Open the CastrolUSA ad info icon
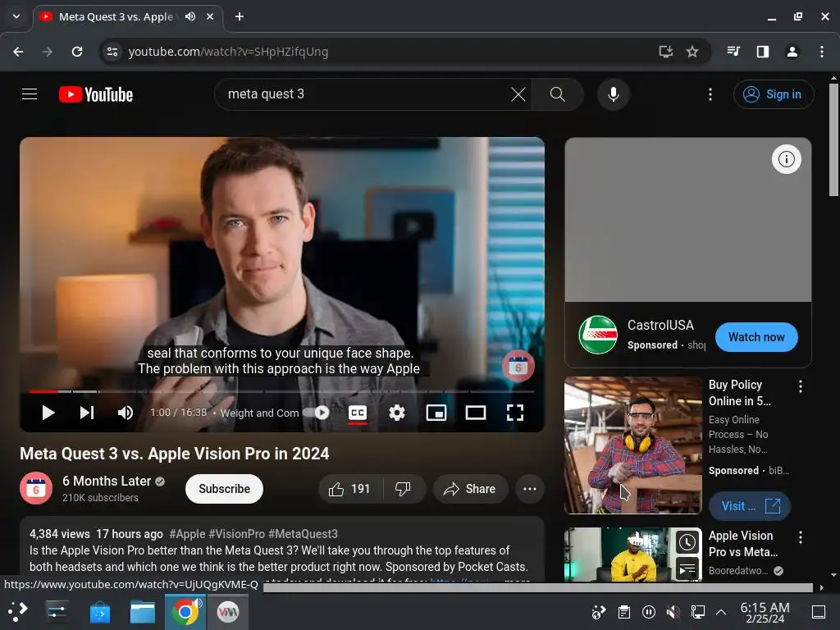The width and height of the screenshot is (840, 630). (x=787, y=159)
